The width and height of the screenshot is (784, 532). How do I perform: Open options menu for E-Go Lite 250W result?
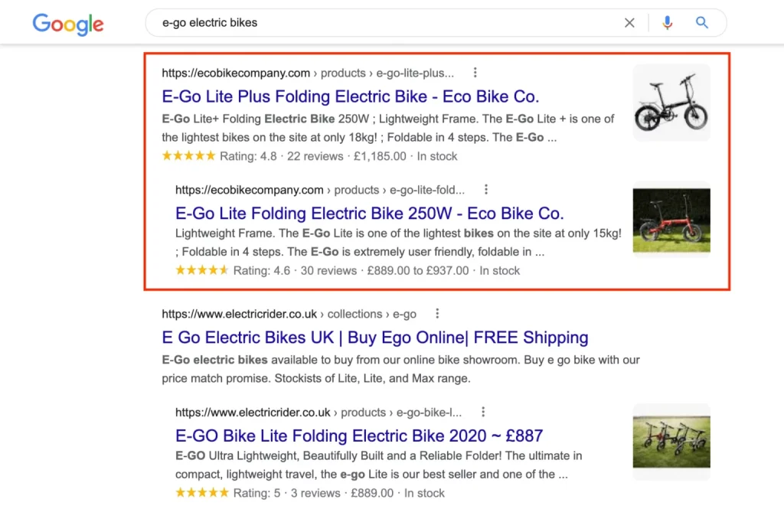coord(486,190)
